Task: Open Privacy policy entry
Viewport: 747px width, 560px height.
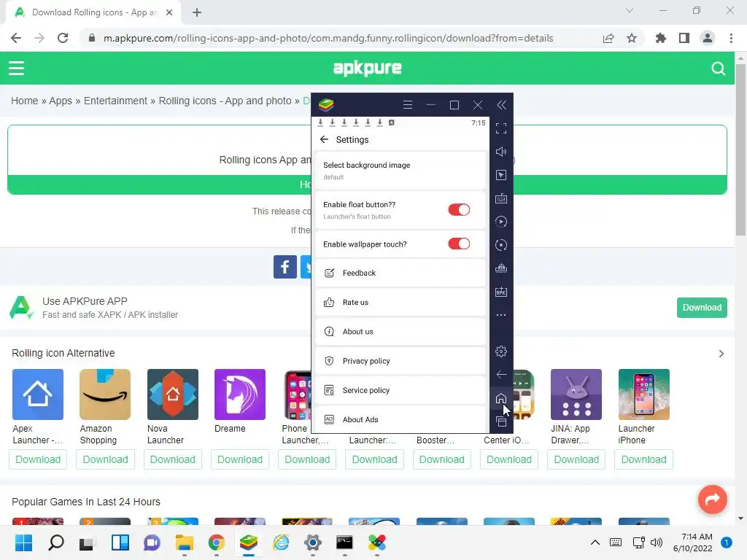Action: (x=400, y=361)
